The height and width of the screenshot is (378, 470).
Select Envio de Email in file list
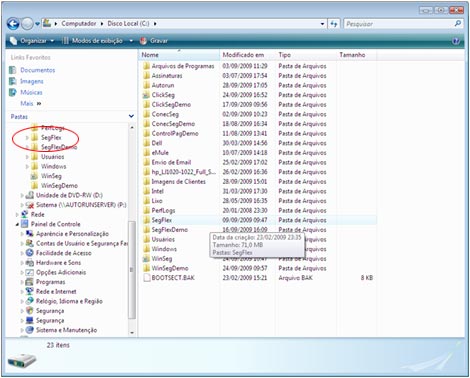171,162
